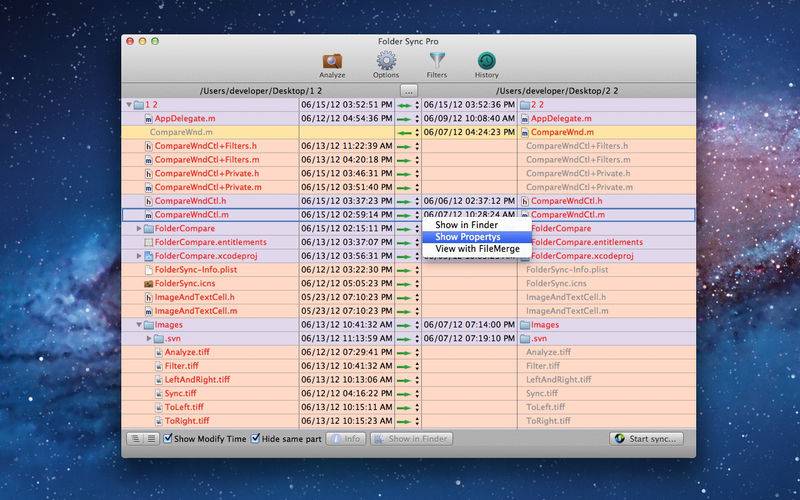Click the plist file icon of FolderSync-Info.plist

pyautogui.click(x=148, y=270)
